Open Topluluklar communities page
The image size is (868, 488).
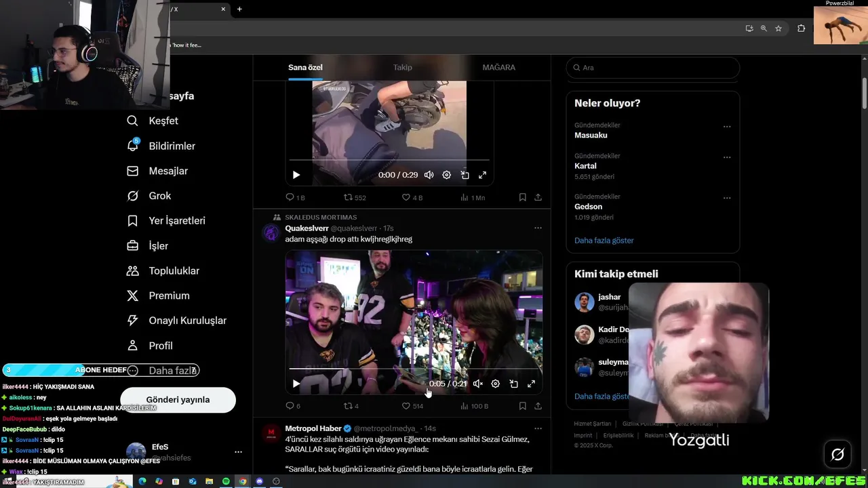coord(163,270)
